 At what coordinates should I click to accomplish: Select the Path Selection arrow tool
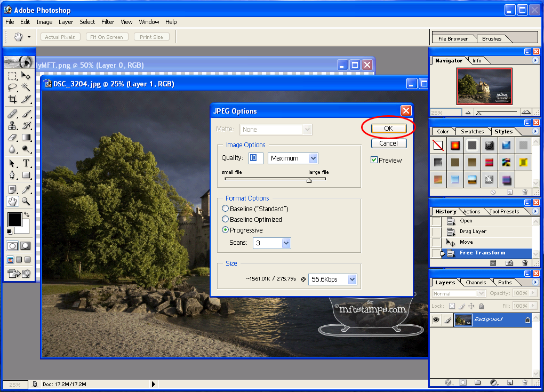point(12,163)
